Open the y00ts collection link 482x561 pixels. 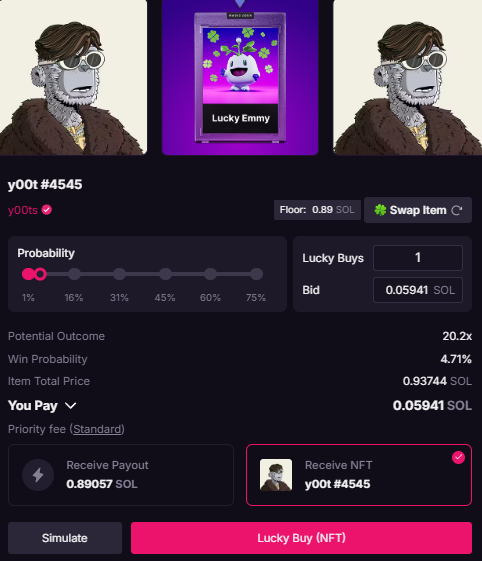[x=23, y=210]
